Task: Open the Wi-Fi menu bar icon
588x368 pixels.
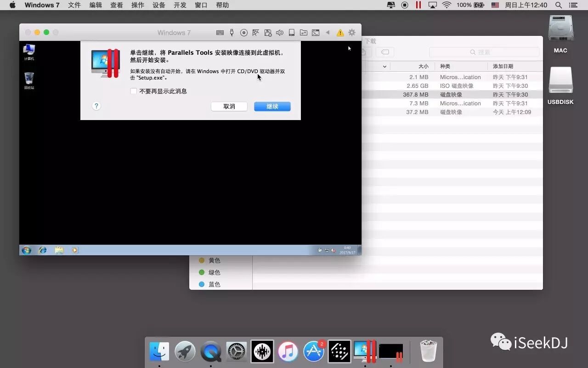Action: pyautogui.click(x=447, y=5)
